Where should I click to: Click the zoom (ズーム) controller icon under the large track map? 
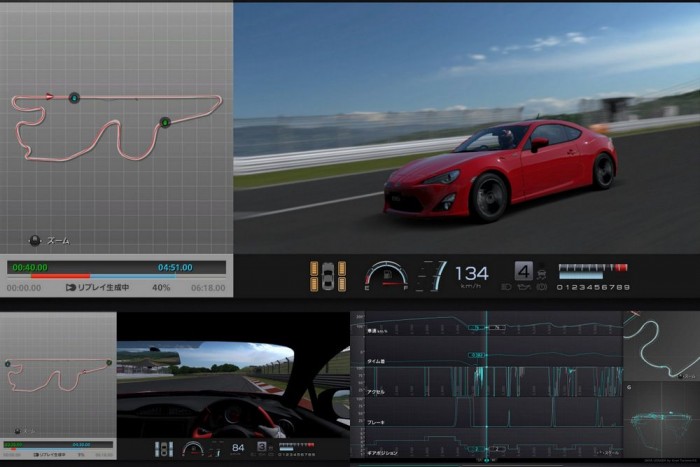(x=37, y=240)
